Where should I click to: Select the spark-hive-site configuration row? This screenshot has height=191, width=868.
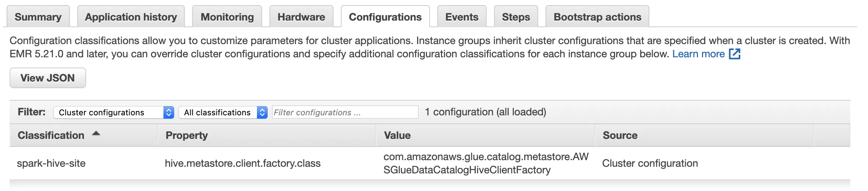[x=51, y=163]
